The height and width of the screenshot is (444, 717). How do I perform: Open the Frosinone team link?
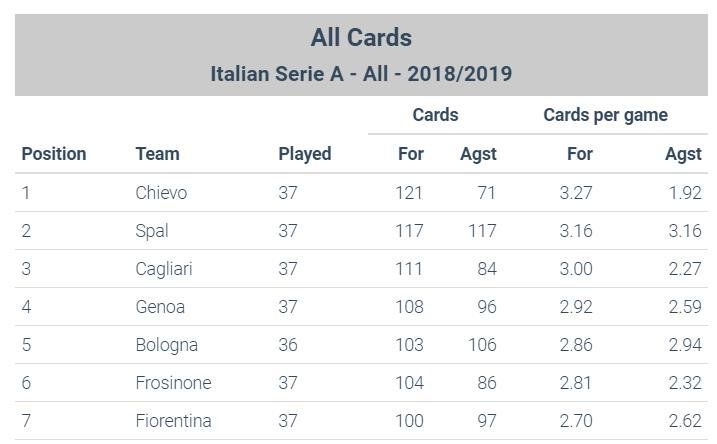(x=173, y=383)
